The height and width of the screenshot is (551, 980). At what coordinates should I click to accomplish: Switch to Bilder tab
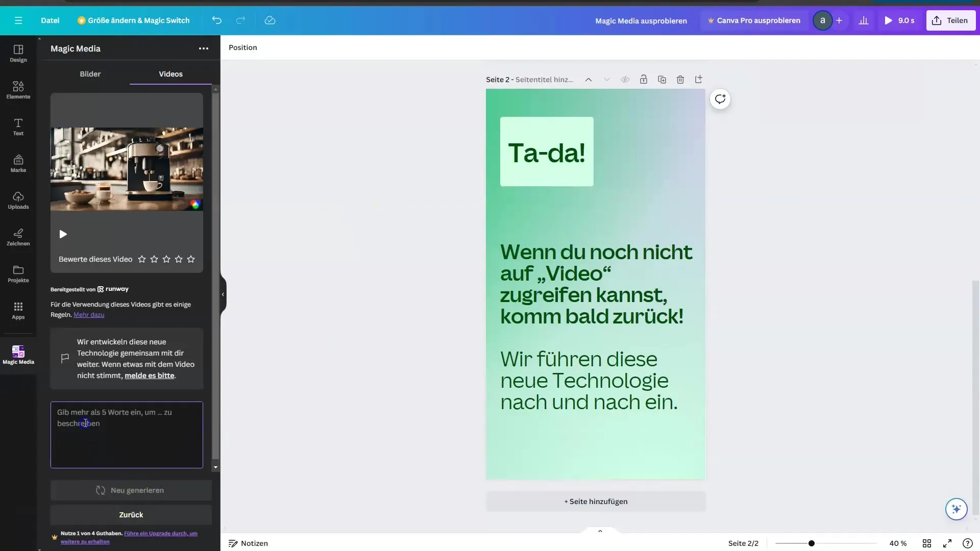pos(89,73)
